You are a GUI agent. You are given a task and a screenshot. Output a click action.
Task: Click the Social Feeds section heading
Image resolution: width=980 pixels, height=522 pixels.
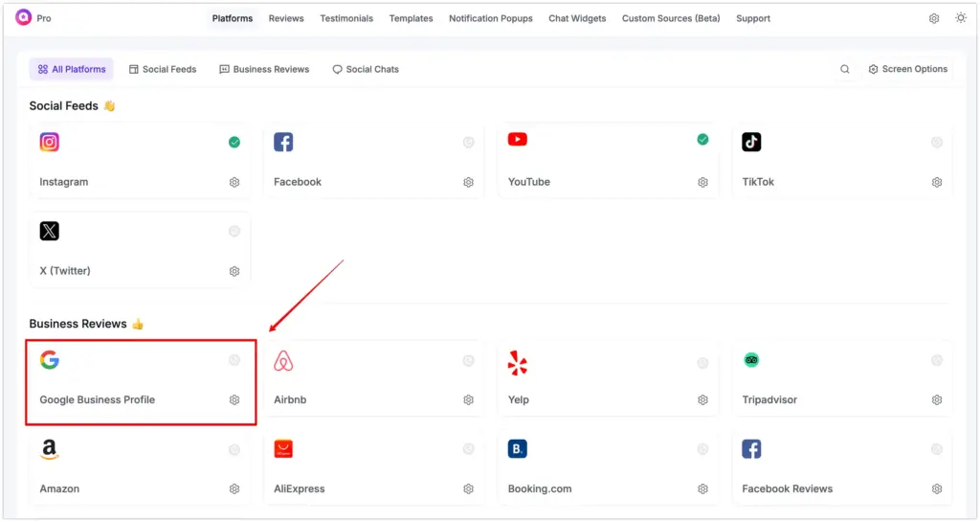point(64,106)
